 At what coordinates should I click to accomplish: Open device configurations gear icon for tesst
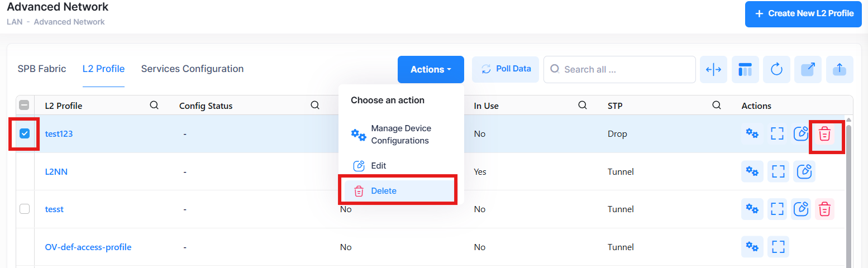click(752, 209)
